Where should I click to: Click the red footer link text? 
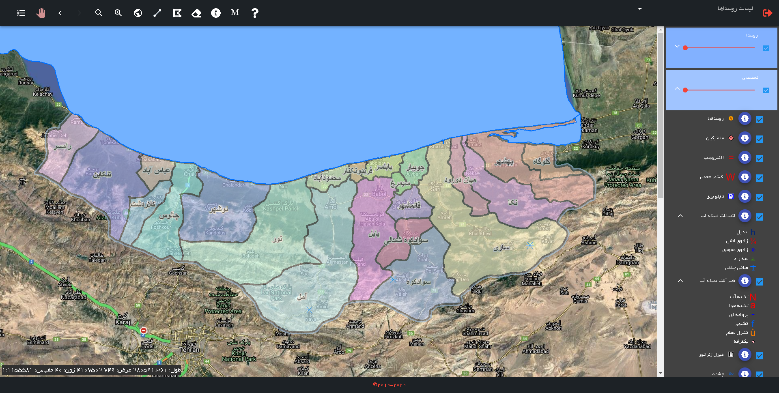pos(389,385)
